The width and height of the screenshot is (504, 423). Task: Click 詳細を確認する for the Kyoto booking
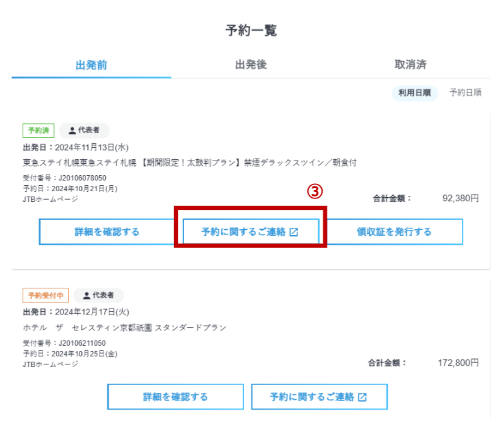tap(175, 397)
